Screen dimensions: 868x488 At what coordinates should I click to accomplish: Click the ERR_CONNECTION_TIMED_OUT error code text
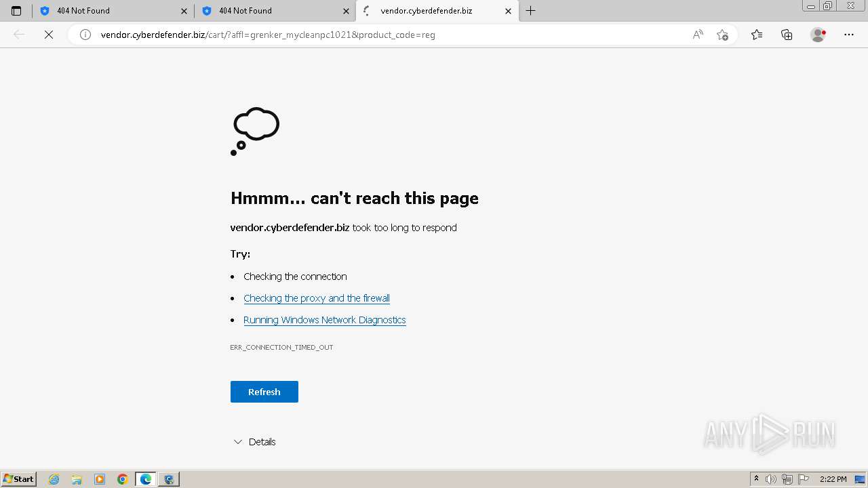point(281,347)
